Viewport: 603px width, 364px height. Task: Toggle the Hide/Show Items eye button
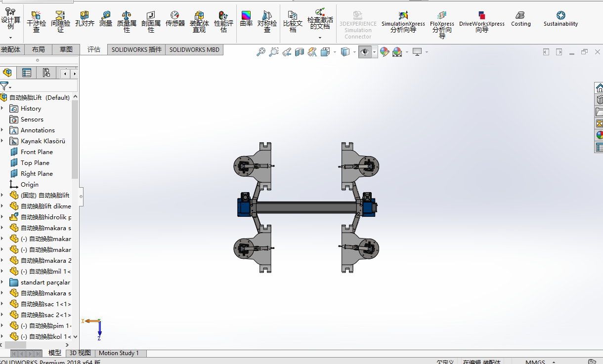365,52
